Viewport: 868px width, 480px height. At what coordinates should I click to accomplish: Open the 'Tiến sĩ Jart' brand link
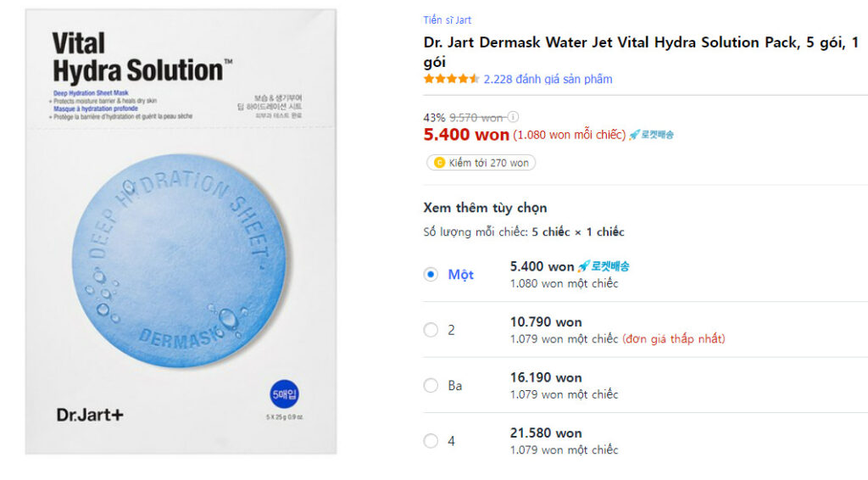coord(447,20)
